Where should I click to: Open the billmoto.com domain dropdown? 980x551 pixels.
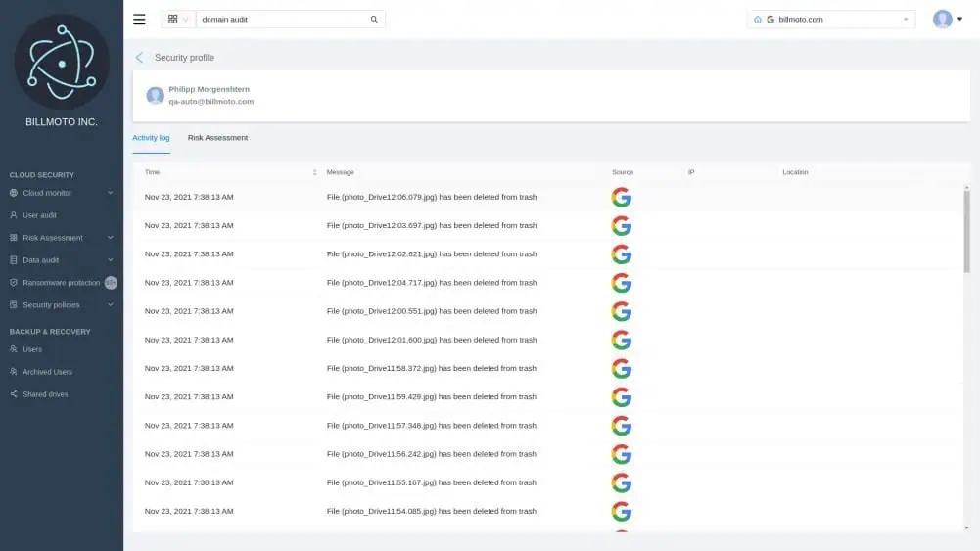pos(831,20)
